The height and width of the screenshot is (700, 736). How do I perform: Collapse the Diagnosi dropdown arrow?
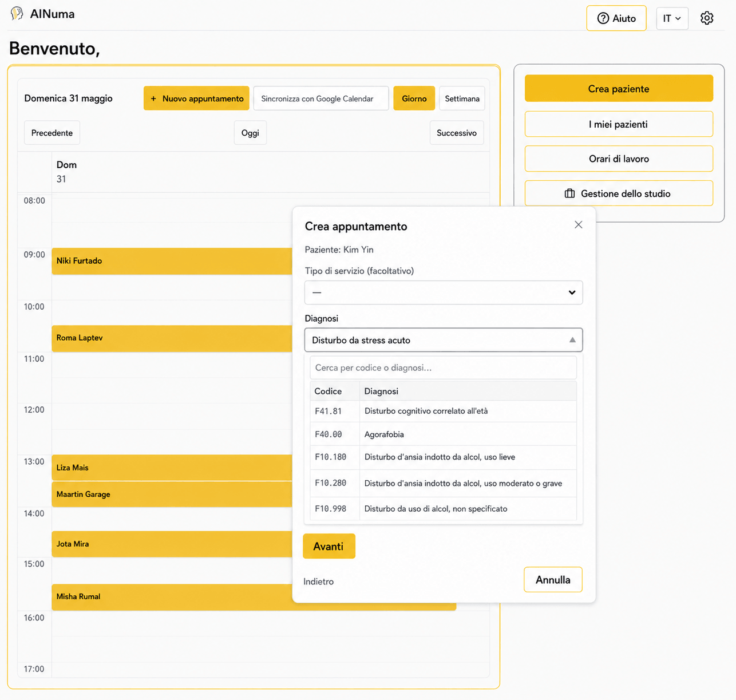pyautogui.click(x=572, y=340)
